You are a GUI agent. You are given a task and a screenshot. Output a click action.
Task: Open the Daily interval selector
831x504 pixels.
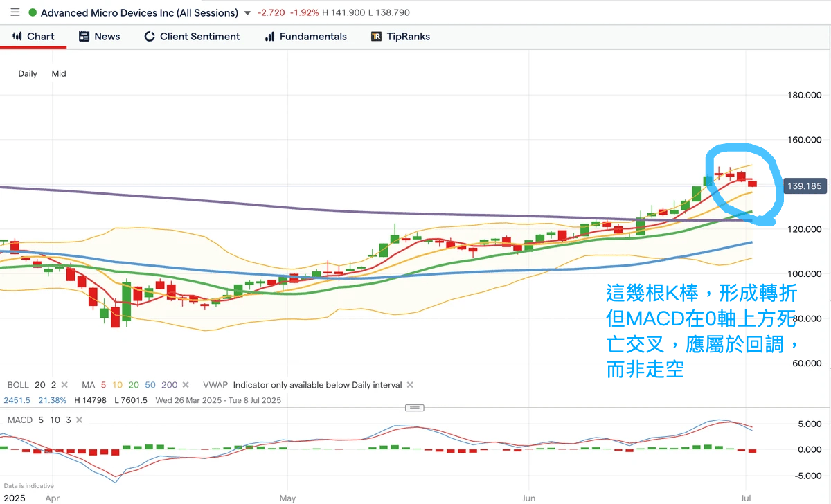(28, 73)
